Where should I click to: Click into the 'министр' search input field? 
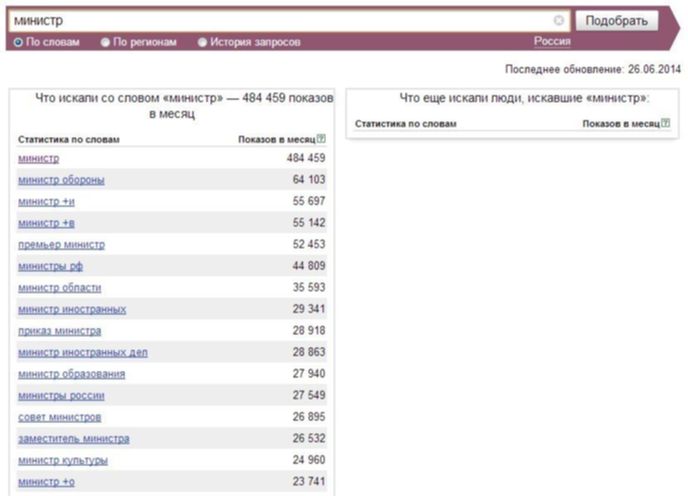281,21
